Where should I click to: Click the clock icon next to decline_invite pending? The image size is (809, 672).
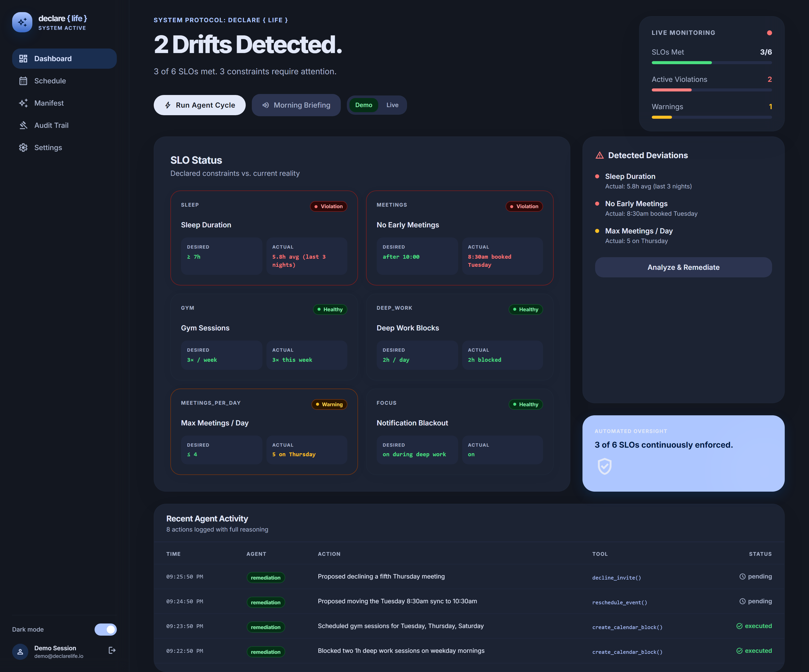[x=742, y=577]
